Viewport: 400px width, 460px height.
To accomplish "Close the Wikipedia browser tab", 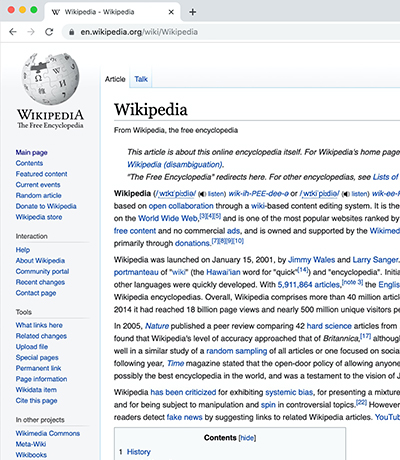I will click(x=171, y=12).
